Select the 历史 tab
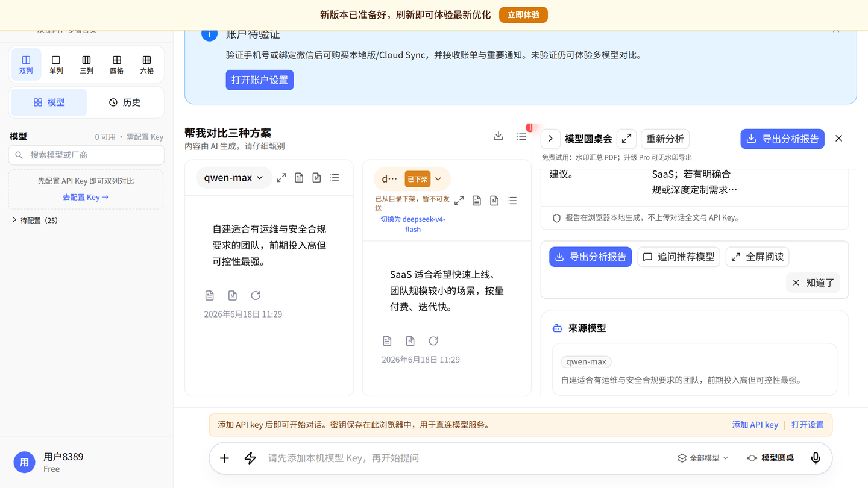Screen dimensions: 868x488 pyautogui.click(x=125, y=102)
